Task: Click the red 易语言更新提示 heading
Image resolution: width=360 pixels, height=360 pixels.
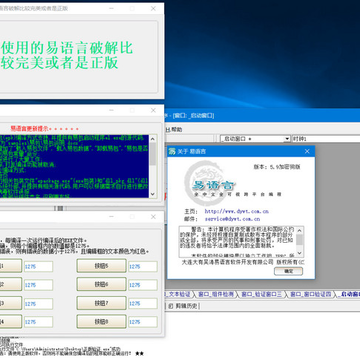Action: (45, 128)
